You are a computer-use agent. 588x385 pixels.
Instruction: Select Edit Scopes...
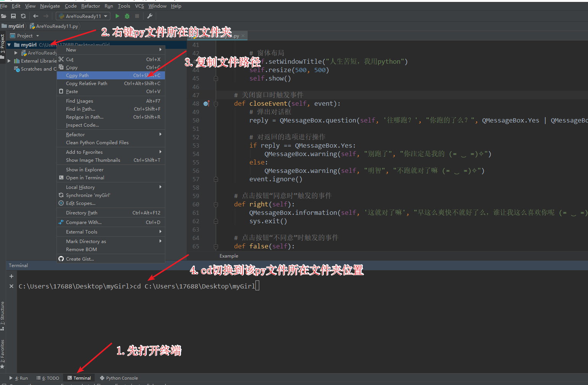point(111,203)
